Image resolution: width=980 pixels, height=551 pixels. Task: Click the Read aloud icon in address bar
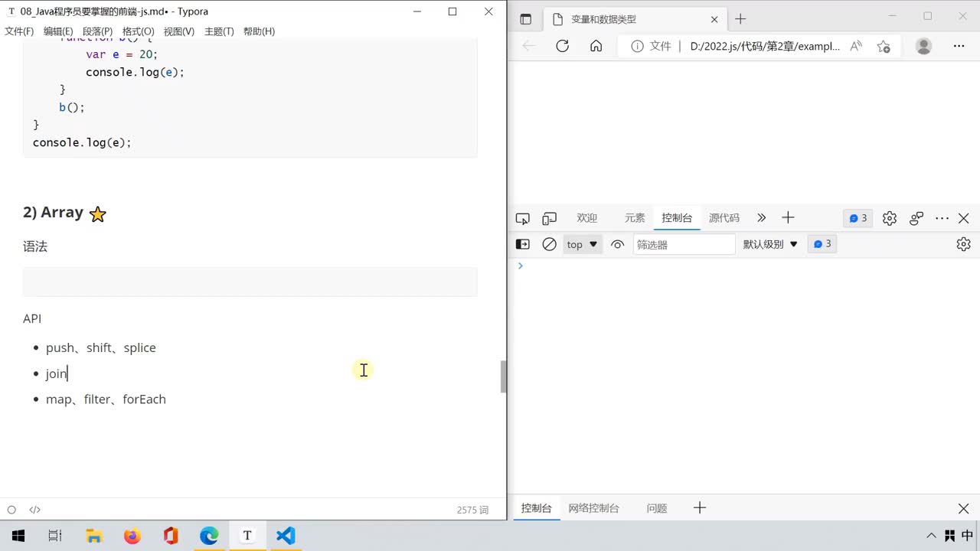tap(857, 46)
